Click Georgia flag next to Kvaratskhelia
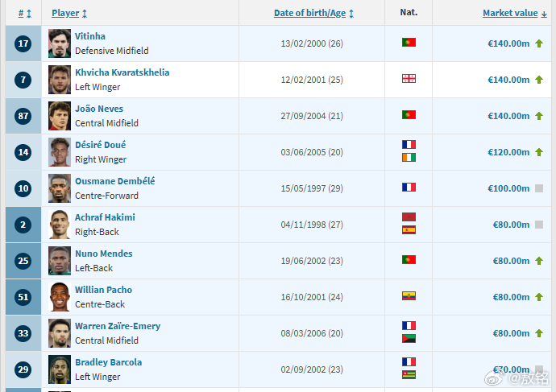This screenshot has width=556, height=392. (x=409, y=79)
